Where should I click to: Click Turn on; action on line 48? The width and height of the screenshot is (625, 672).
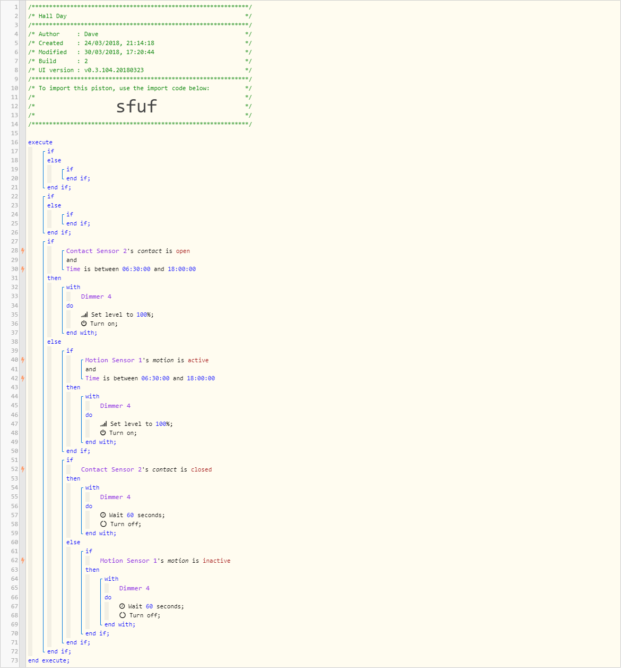click(x=123, y=433)
